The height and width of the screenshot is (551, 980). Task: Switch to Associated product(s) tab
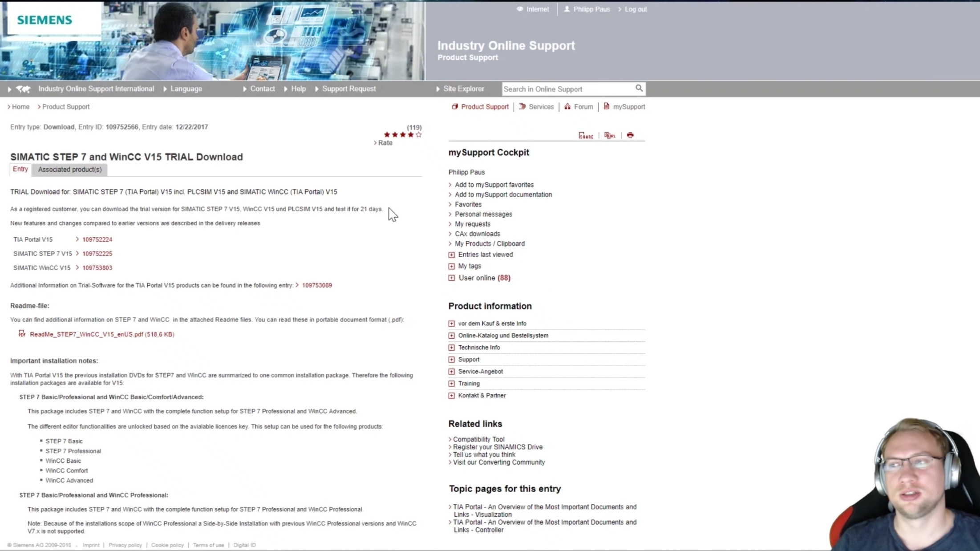(x=70, y=170)
